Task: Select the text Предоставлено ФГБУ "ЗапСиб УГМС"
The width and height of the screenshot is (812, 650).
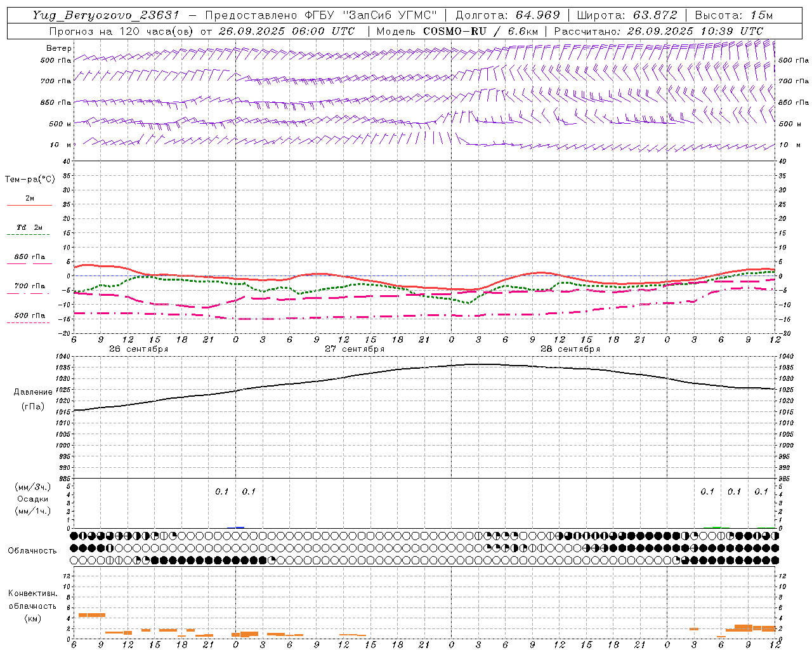Action: click(x=321, y=15)
